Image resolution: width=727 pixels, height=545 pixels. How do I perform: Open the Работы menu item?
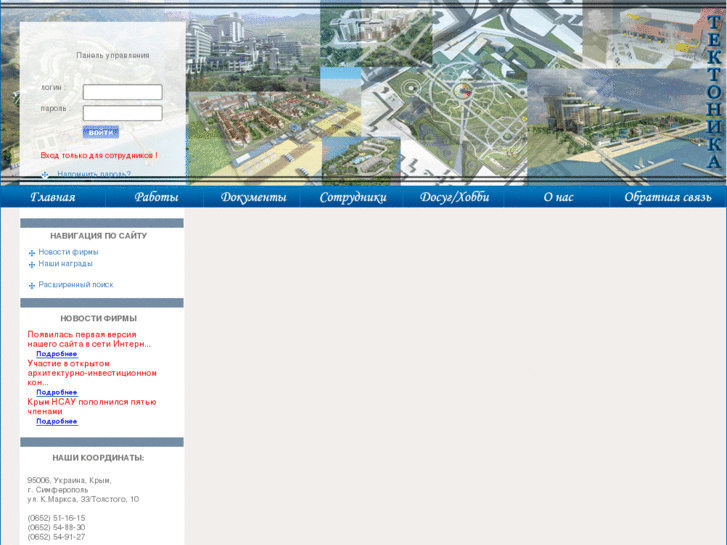[x=156, y=197]
